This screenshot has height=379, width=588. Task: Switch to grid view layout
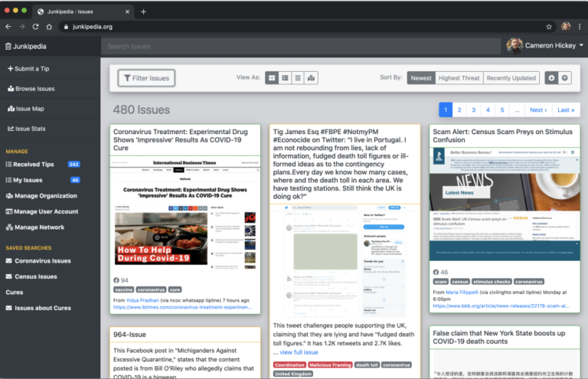tap(272, 78)
